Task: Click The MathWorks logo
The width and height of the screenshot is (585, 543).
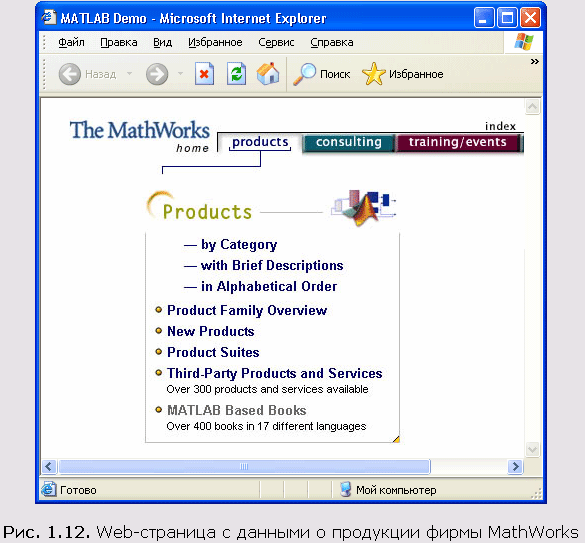Action: [x=140, y=130]
